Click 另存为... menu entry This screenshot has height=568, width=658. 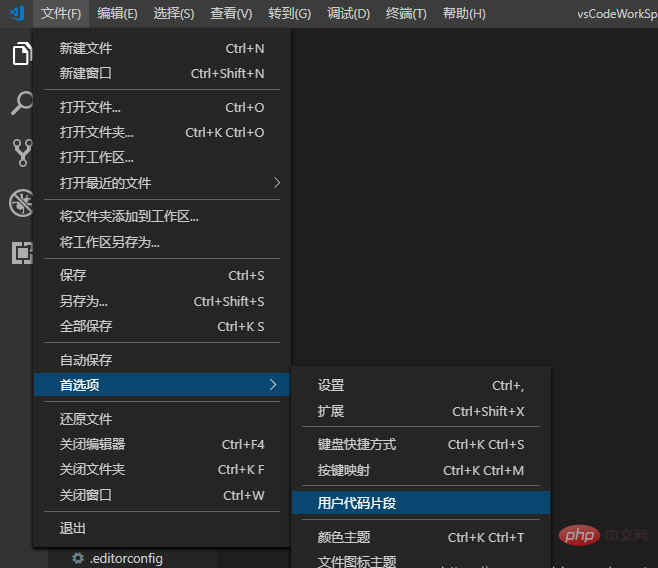(x=162, y=301)
